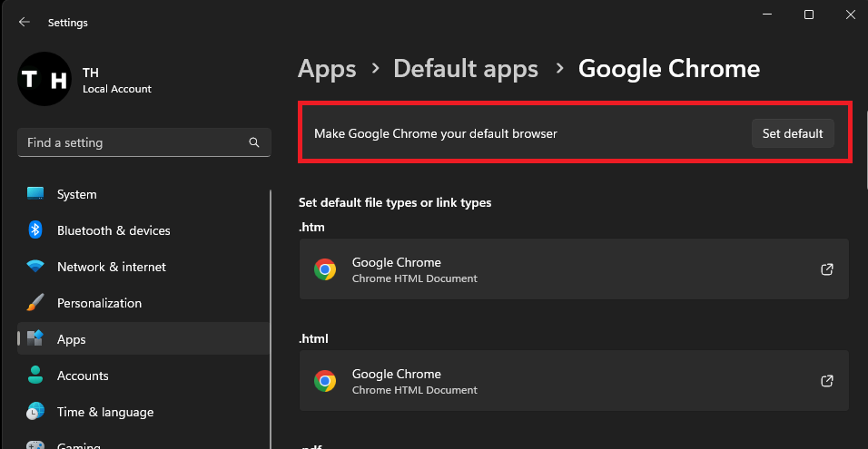This screenshot has width=868, height=449.
Task: Close the Settings window
Action: tap(851, 15)
